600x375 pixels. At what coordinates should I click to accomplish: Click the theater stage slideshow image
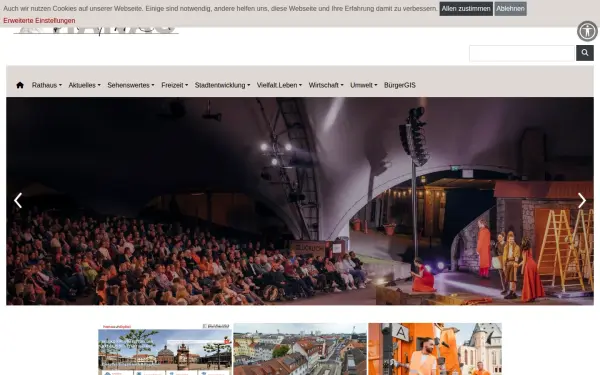300,201
